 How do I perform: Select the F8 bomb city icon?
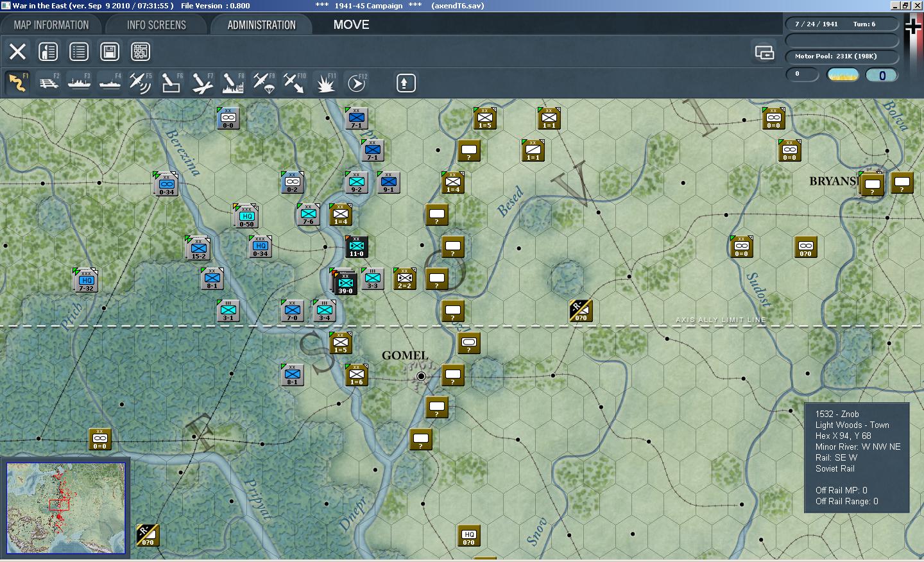point(233,83)
